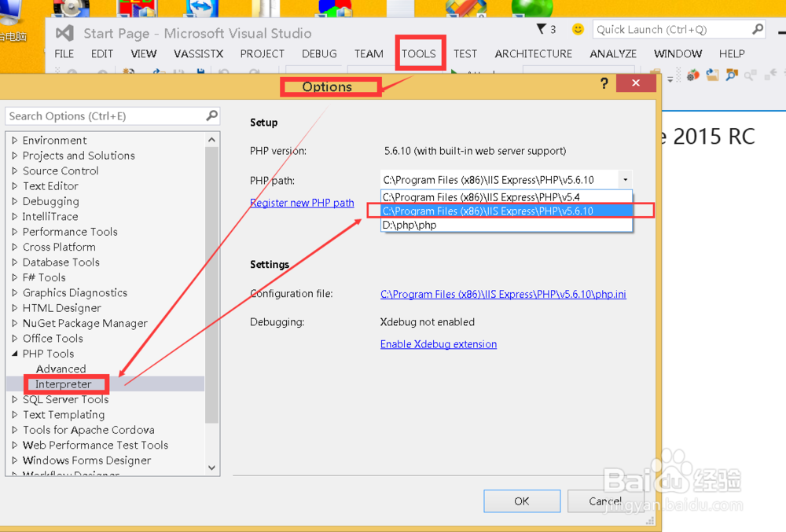Screen dimensions: 786x532
Task: Click the feedback smiley face icon
Action: (578, 29)
